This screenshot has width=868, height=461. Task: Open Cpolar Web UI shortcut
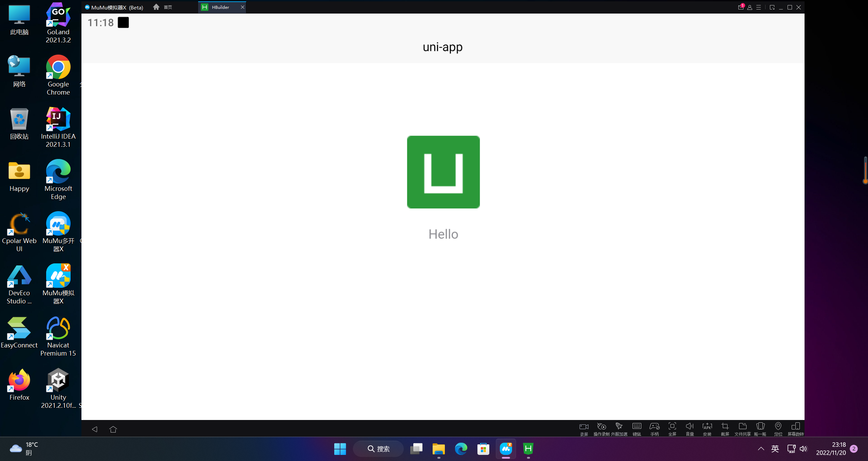coord(19,232)
